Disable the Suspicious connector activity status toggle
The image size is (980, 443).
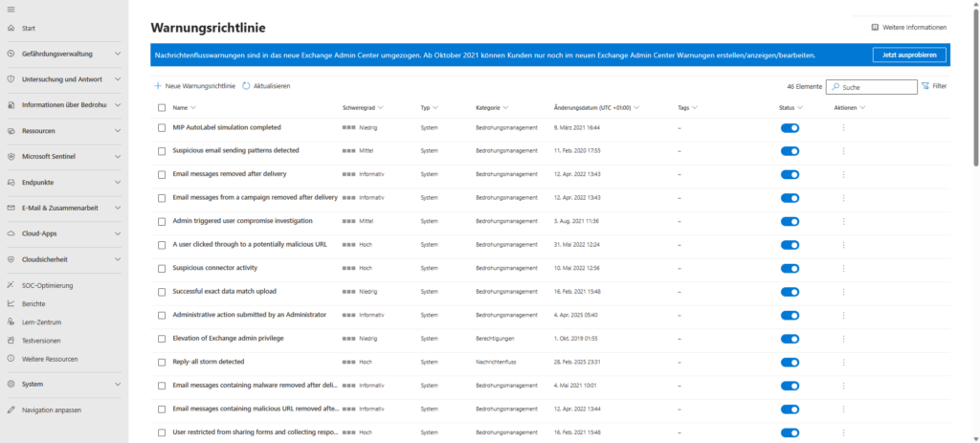tap(790, 268)
